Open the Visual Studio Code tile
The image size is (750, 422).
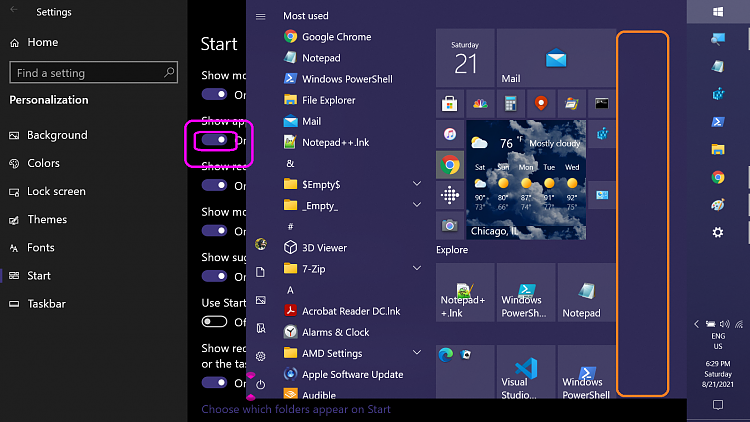(526, 372)
